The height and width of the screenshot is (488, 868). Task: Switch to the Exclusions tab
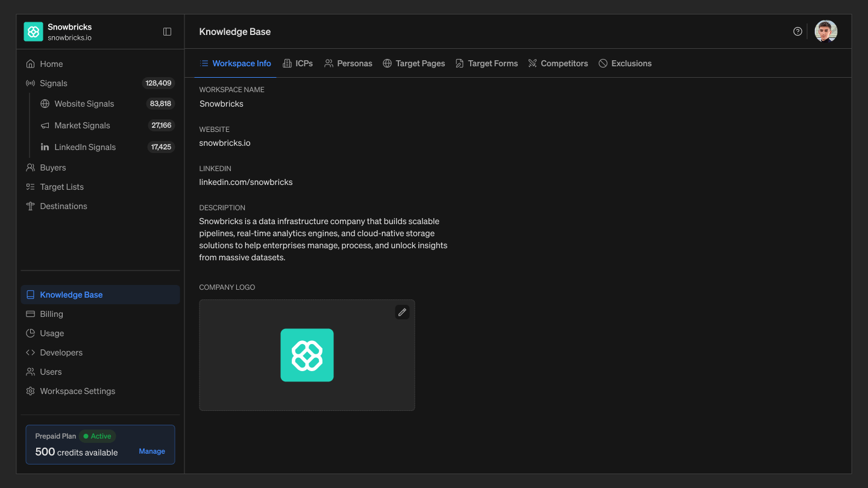[x=625, y=63]
